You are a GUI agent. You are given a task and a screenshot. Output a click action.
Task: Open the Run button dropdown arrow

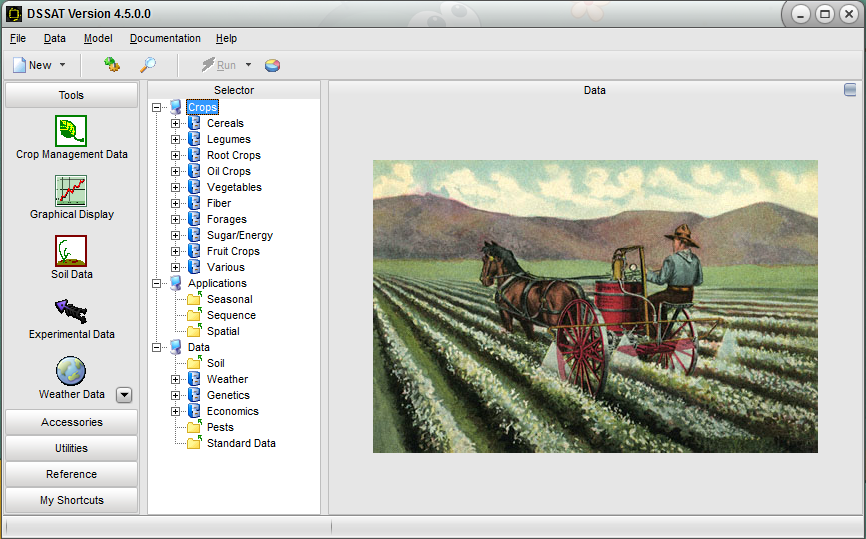(249, 65)
